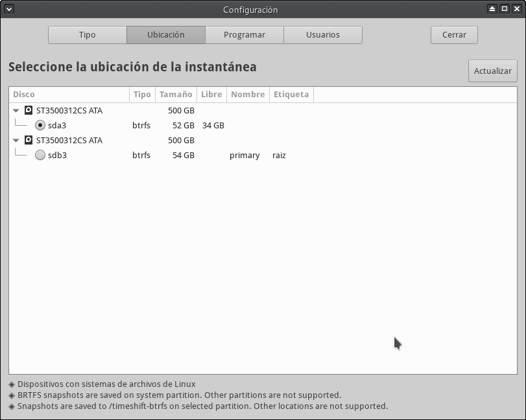Sort by the Disco column header
This screenshot has width=526, height=420.
click(69, 95)
